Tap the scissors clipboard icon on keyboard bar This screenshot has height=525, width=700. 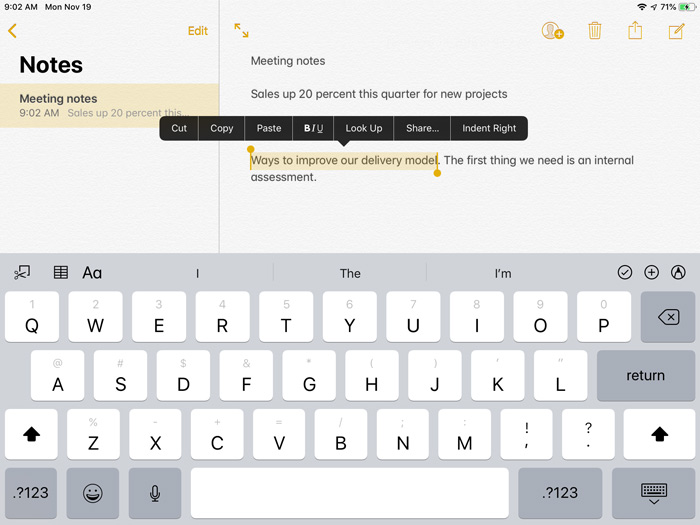pyautogui.click(x=22, y=272)
